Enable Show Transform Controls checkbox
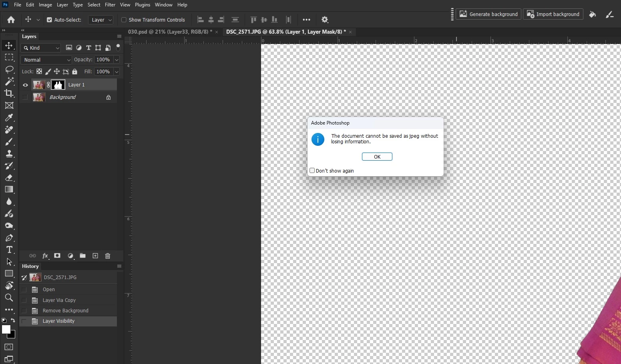 coord(124,20)
